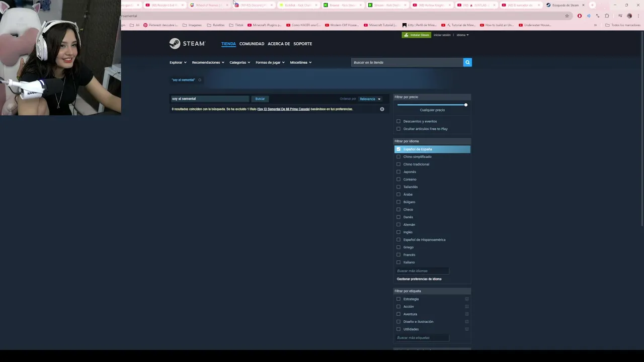Open the Ruletitas bookmark folder
The width and height of the screenshot is (644, 362).
[x=216, y=25]
